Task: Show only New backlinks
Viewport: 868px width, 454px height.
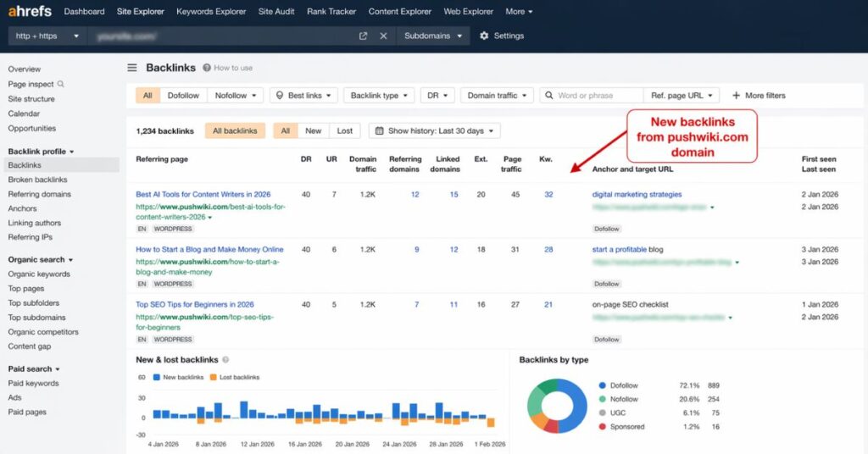Action: (x=314, y=131)
